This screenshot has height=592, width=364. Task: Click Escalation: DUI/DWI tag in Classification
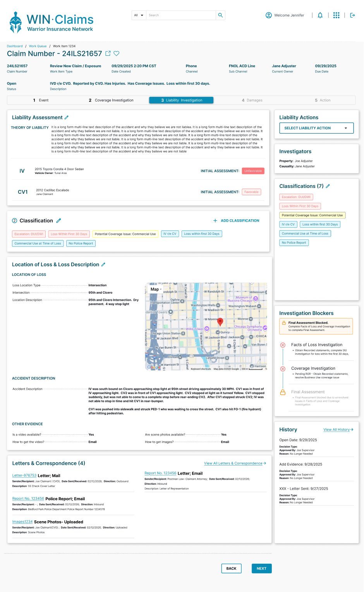(29, 234)
